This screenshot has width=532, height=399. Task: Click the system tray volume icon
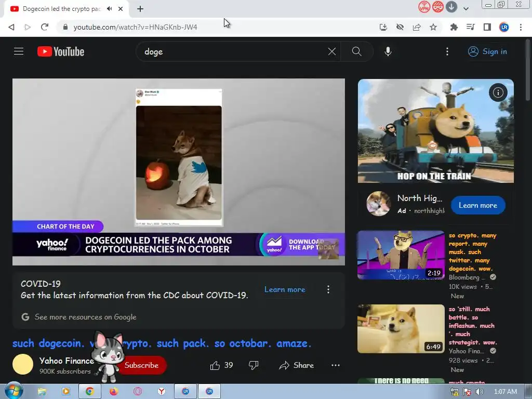click(480, 392)
